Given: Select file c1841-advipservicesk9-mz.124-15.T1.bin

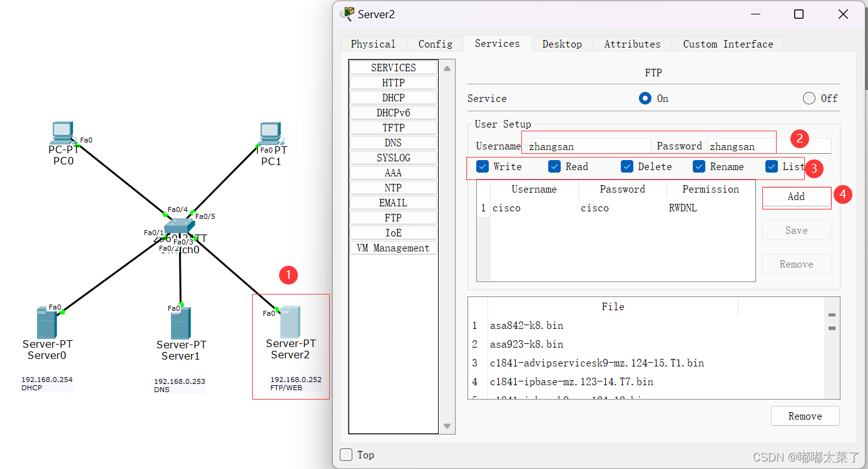Looking at the screenshot, I should (x=597, y=363).
